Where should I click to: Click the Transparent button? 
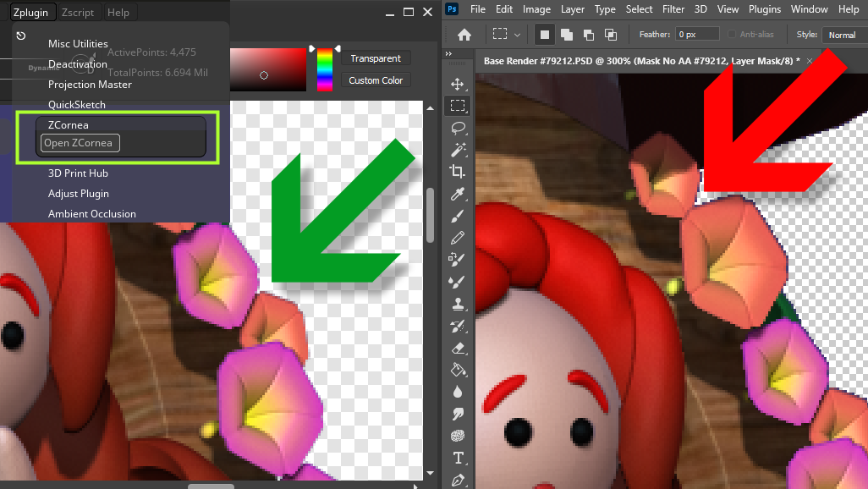click(x=376, y=58)
